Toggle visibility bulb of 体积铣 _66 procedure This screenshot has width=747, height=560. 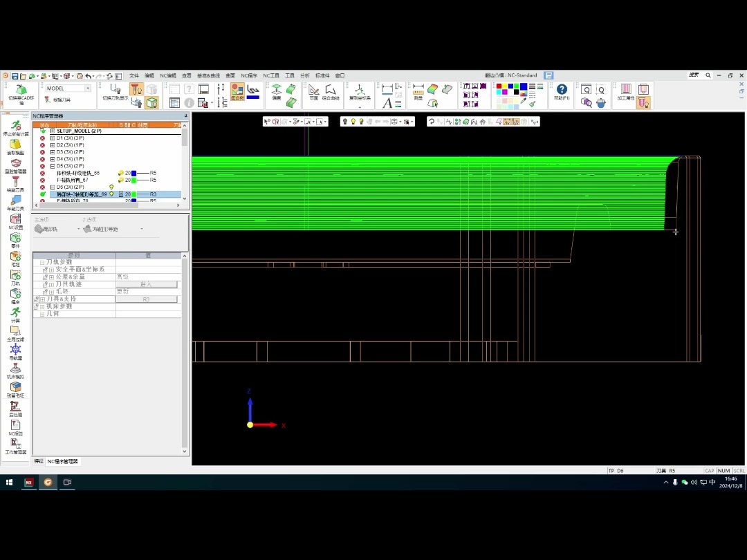[x=120, y=173]
